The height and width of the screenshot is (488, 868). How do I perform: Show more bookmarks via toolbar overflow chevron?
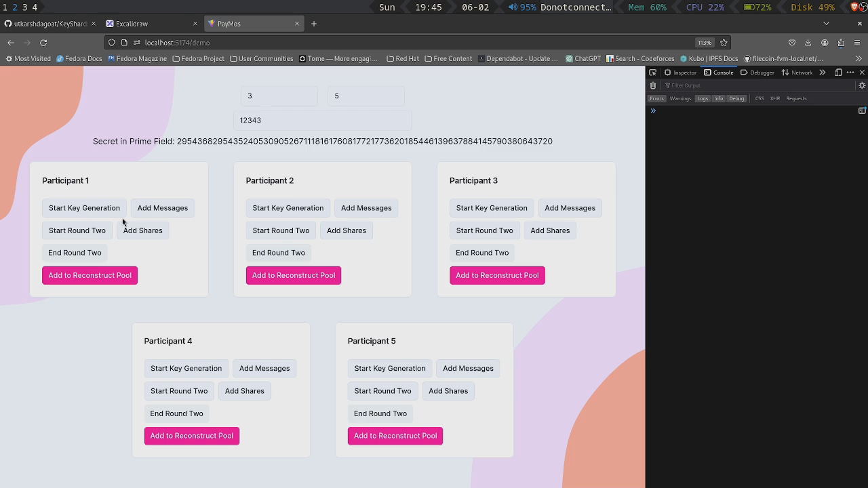coord(860,58)
